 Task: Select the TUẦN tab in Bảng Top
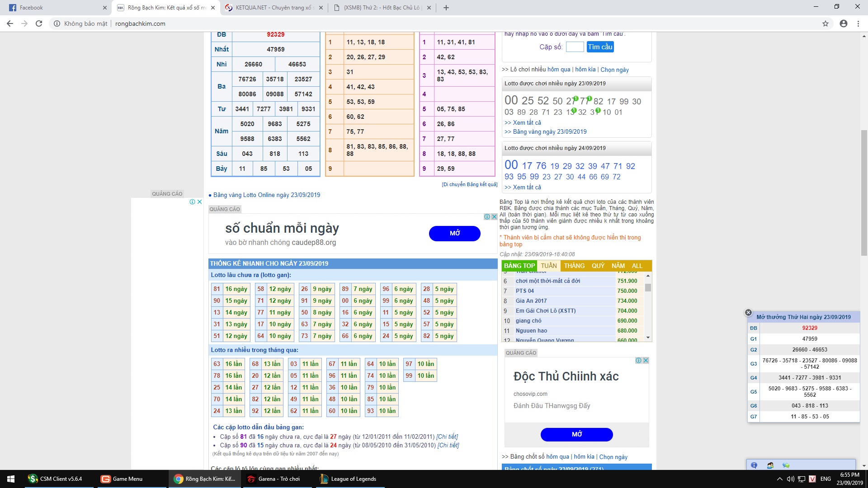click(x=548, y=266)
